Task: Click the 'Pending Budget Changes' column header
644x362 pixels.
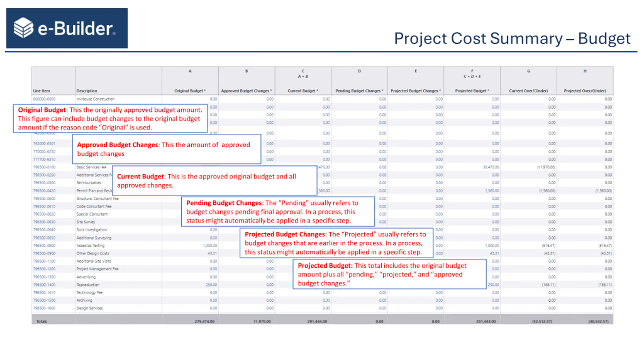Action: [x=359, y=91]
